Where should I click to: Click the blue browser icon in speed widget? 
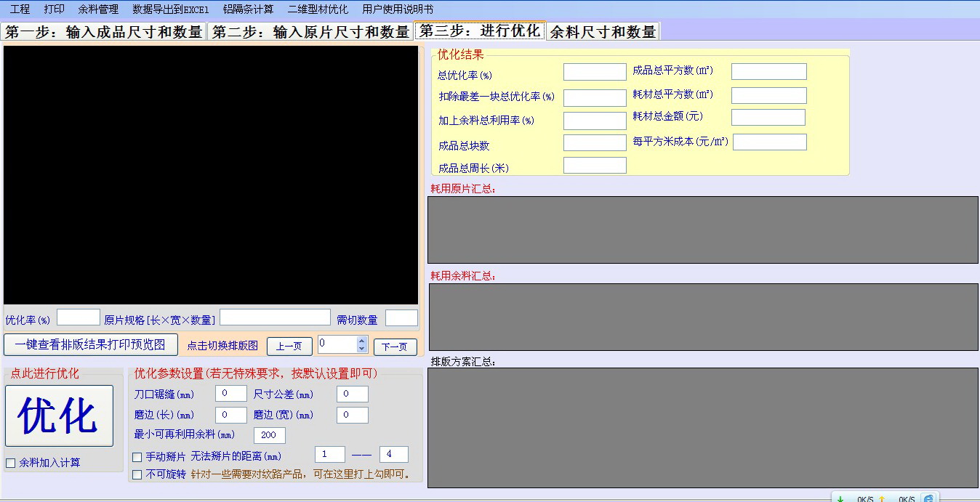point(928,498)
